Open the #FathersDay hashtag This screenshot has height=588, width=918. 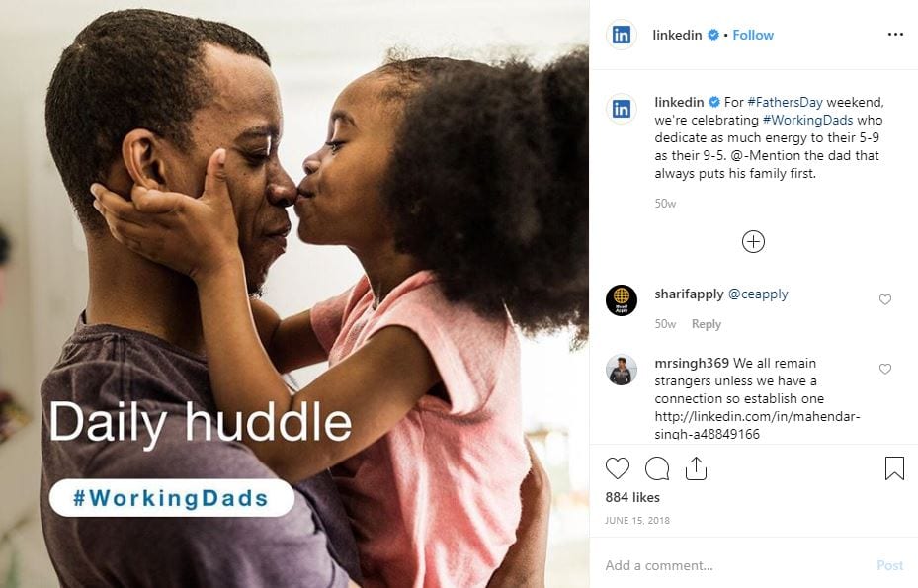pyautogui.click(x=785, y=102)
